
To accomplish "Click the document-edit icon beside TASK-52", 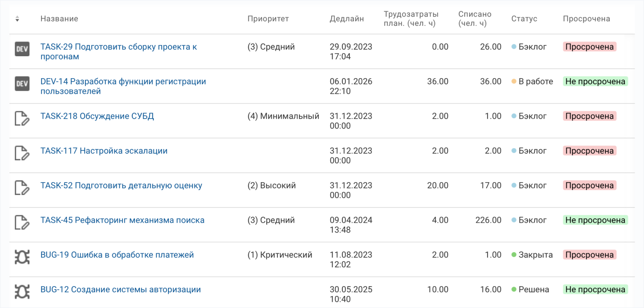I will pyautogui.click(x=22, y=187).
